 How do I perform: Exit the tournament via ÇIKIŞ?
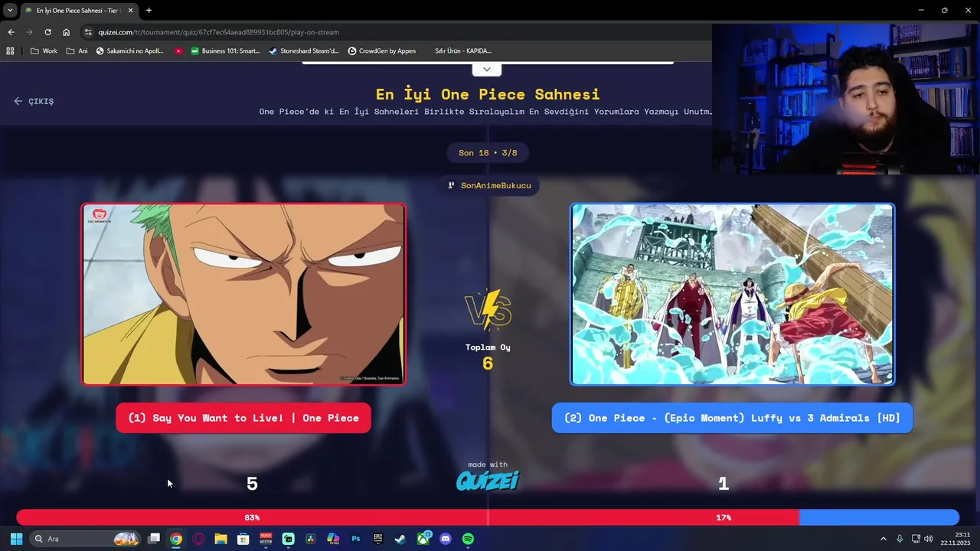[x=34, y=101]
